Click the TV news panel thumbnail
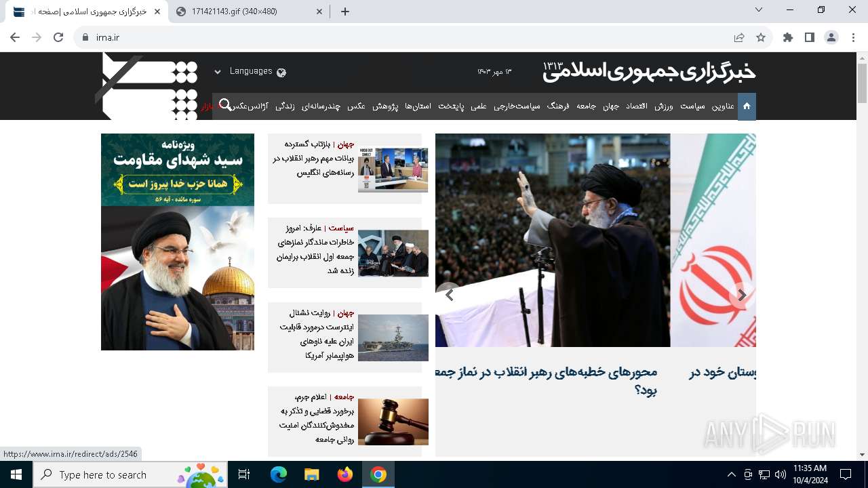Viewport: 868px width, 488px height. coord(393,169)
